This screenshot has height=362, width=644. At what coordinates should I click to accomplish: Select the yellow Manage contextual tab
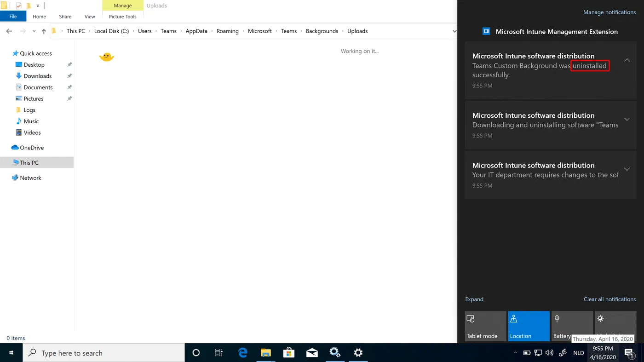122,6
